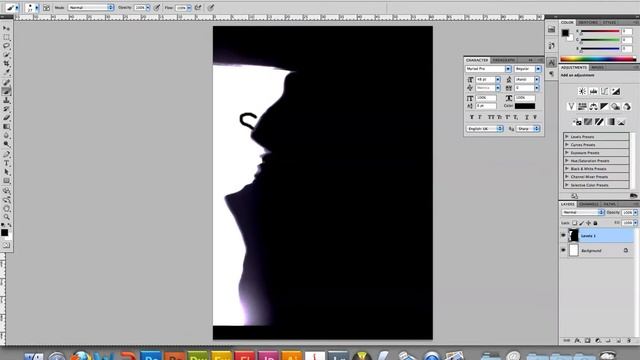The width and height of the screenshot is (640, 360).
Task: Add a Levels adjustment
Action: coord(593,91)
